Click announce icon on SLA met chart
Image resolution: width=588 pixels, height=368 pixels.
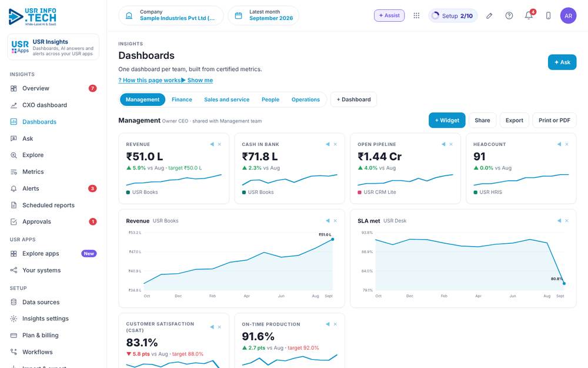[559, 221]
